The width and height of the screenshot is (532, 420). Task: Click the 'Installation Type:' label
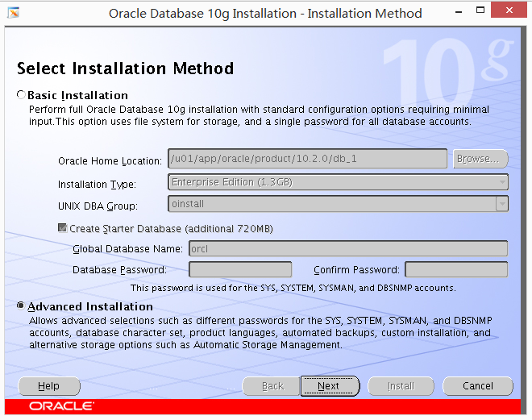[x=97, y=185]
